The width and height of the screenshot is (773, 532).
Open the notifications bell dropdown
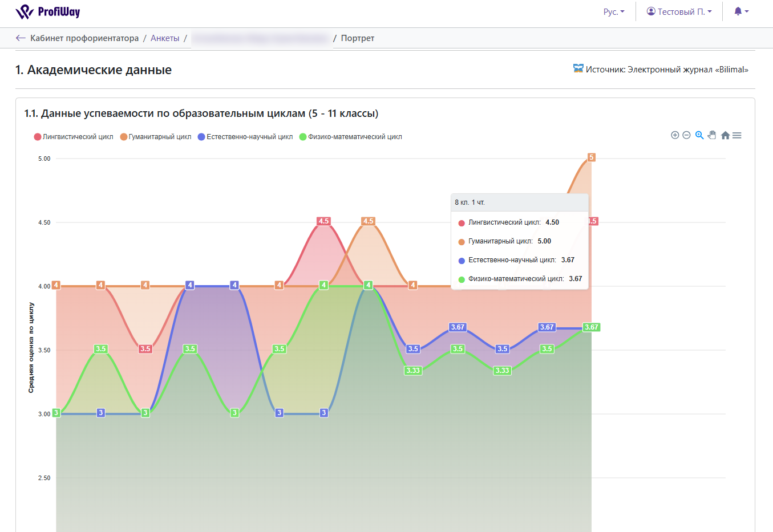coord(741,12)
